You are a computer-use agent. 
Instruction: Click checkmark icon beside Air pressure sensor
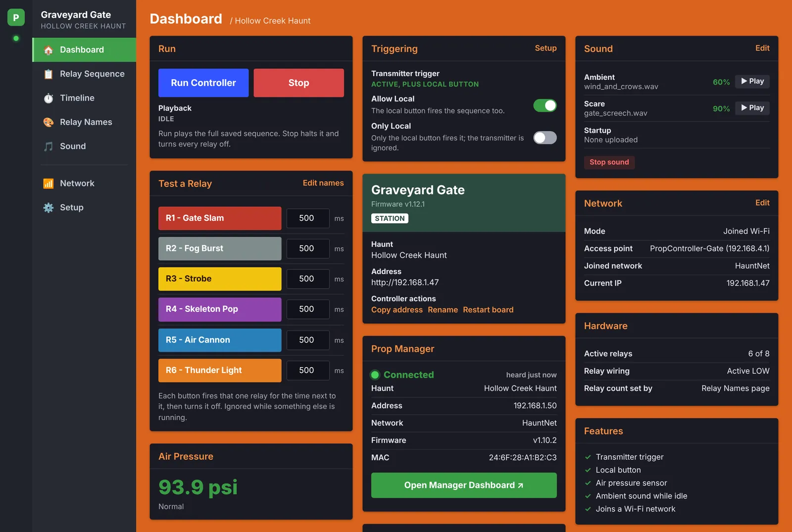(x=588, y=483)
